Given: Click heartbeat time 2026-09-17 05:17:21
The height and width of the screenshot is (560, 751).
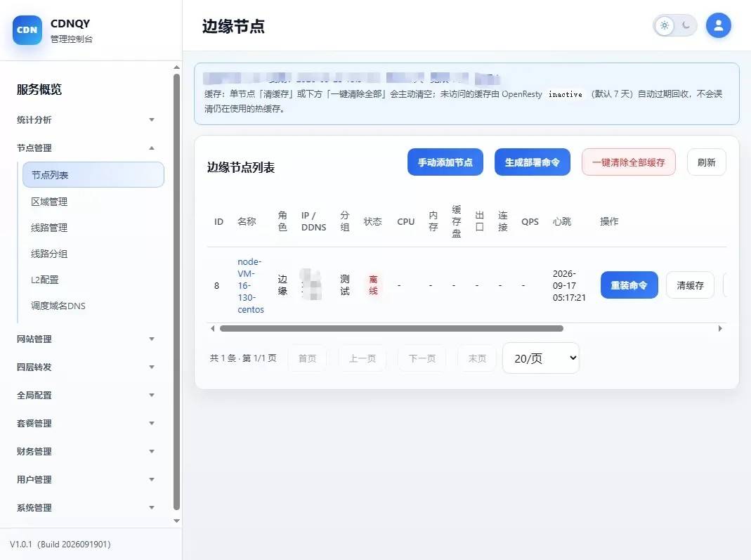Looking at the screenshot, I should [569, 285].
